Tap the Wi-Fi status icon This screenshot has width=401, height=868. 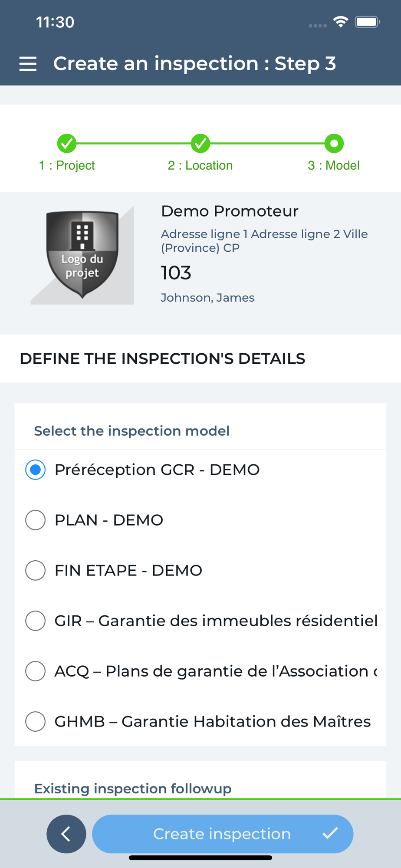tap(341, 22)
